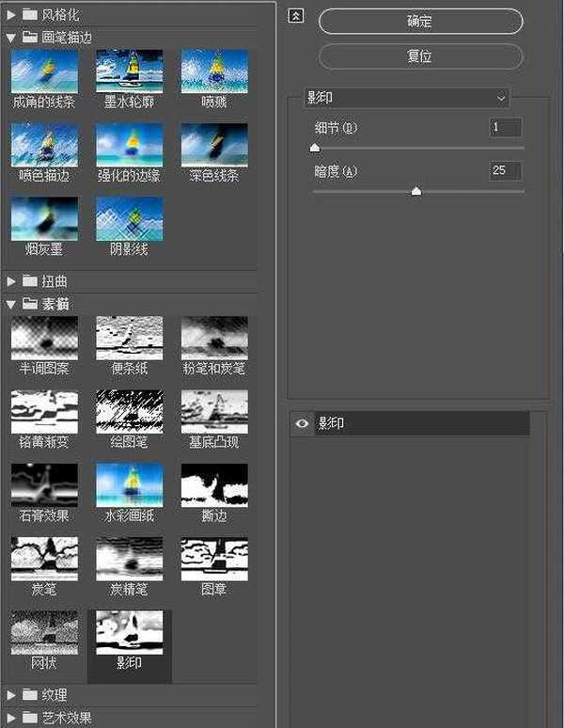Click the 确定 button
The height and width of the screenshot is (728, 564).
click(x=420, y=21)
